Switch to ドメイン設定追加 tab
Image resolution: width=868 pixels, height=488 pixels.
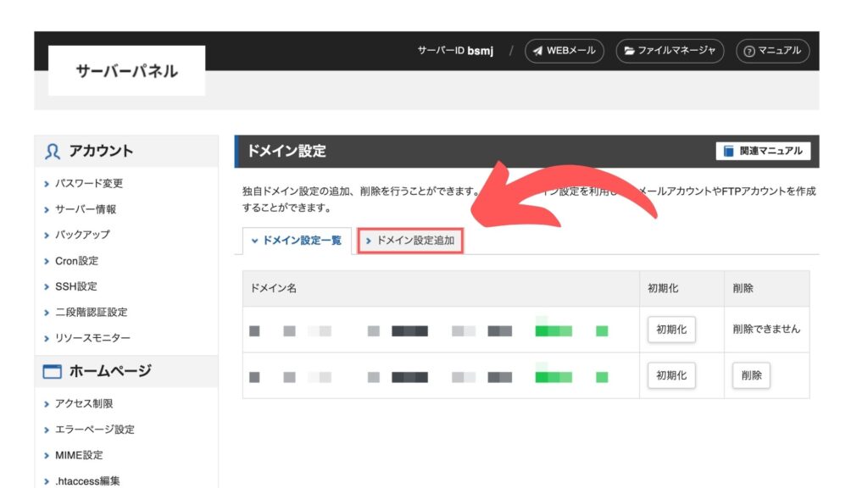click(410, 241)
